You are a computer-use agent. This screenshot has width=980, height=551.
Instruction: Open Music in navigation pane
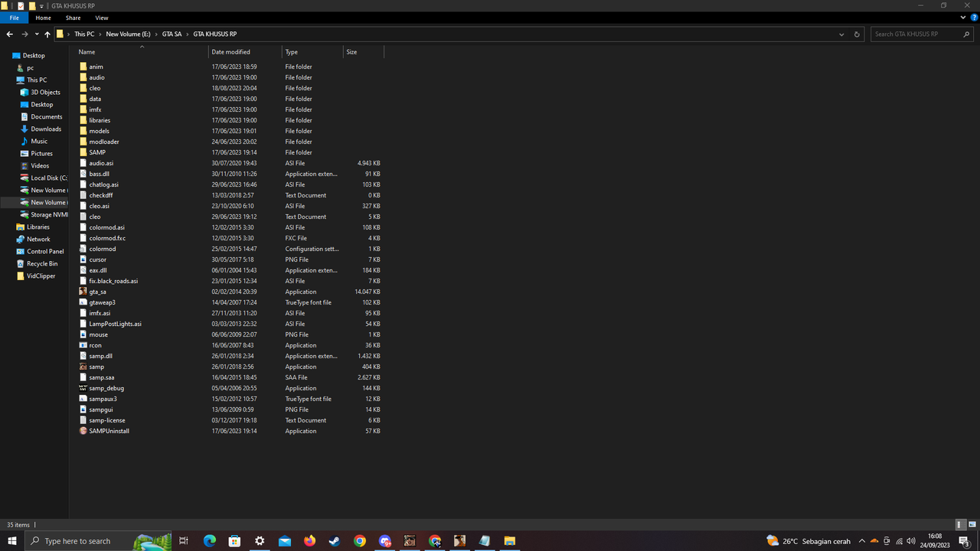[x=39, y=142]
